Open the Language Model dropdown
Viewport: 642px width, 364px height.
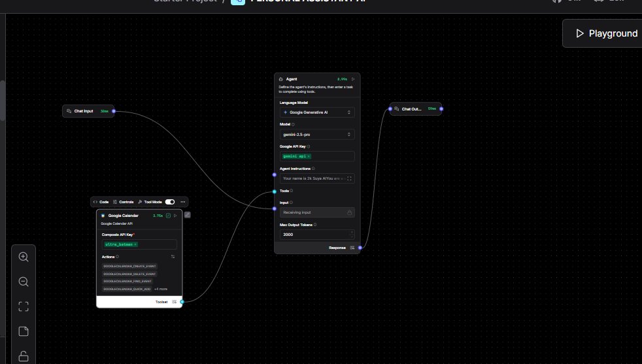tap(317, 112)
